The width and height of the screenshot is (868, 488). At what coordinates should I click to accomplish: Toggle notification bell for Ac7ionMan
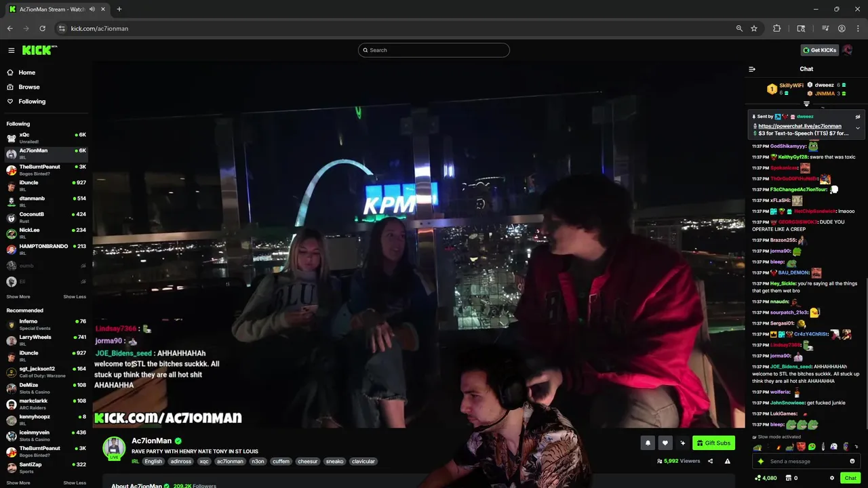(x=648, y=443)
